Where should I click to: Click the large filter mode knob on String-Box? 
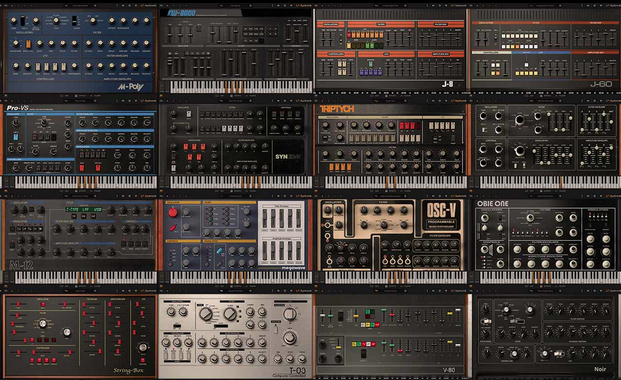[x=43, y=324]
